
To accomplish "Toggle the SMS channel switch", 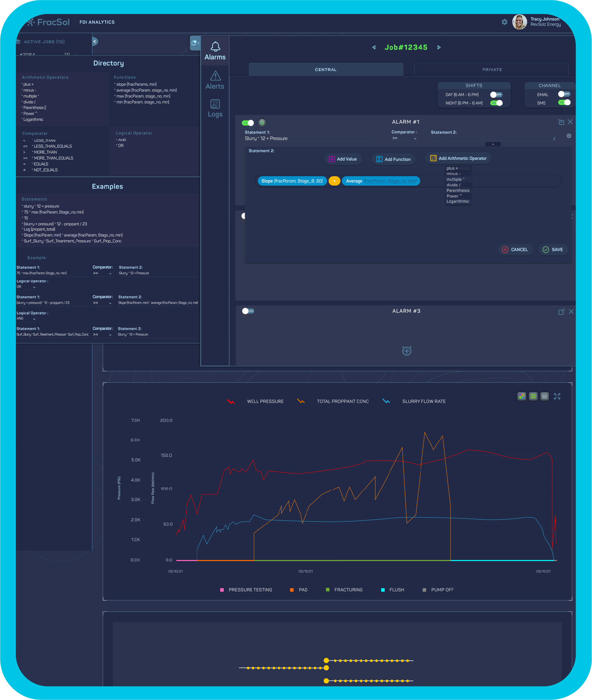I will click(x=564, y=102).
